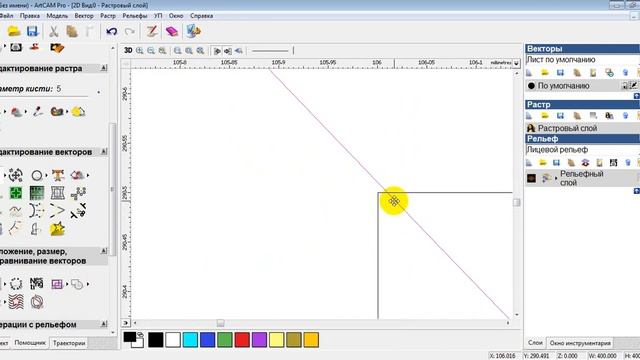This screenshot has width=640, height=360.
Task: Open the envelope distortion grid tool
Action: [x=58, y=193]
